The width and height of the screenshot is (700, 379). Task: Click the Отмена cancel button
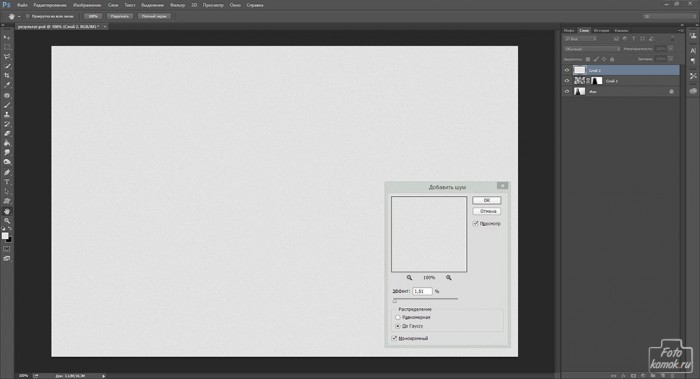[487, 211]
